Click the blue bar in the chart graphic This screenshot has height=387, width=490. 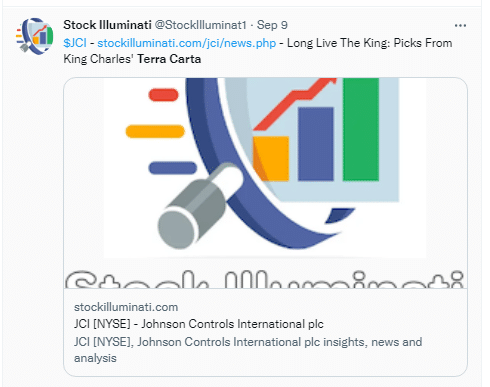coord(316,144)
